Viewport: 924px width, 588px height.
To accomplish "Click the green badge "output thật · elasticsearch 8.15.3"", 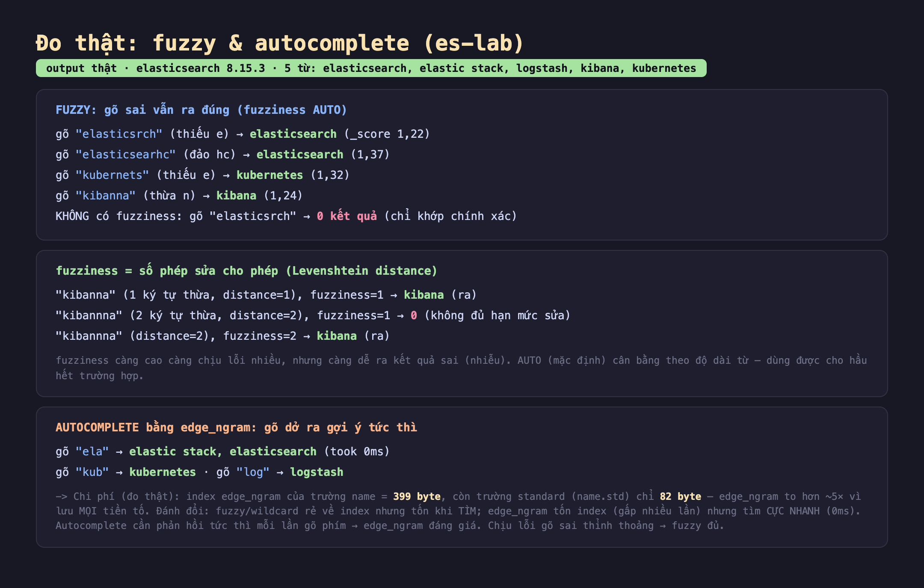I will (371, 68).
